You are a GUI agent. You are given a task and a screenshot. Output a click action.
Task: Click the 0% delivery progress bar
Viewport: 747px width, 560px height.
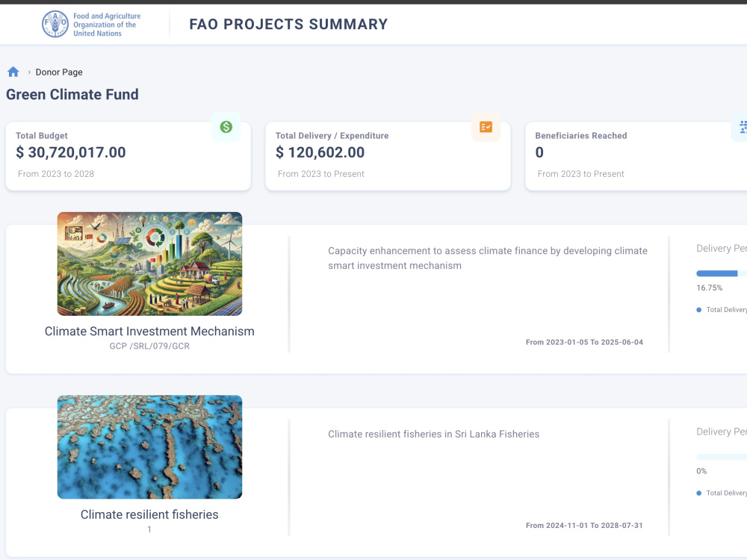722,457
